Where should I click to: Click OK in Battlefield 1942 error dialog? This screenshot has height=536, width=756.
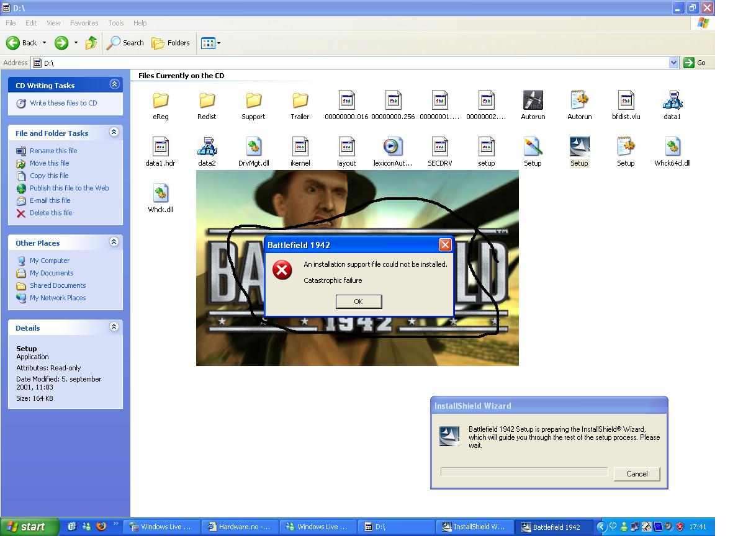click(359, 301)
